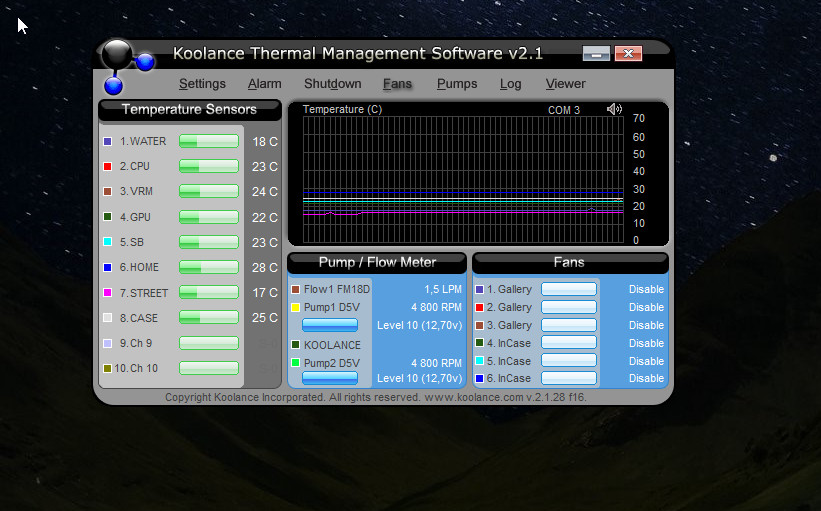Open the Fans menu
The width and height of the screenshot is (821, 511).
pyautogui.click(x=397, y=84)
